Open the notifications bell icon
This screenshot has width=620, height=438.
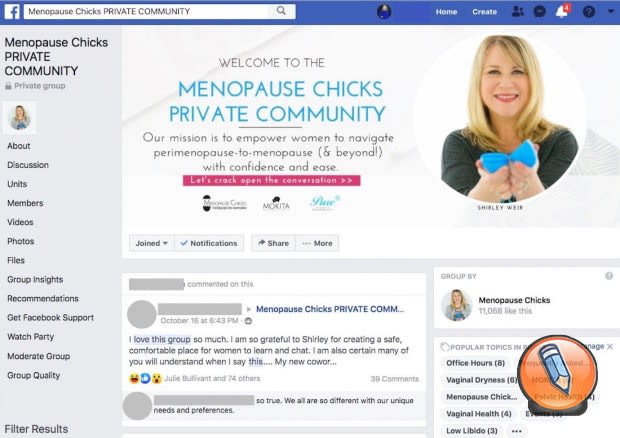click(562, 11)
